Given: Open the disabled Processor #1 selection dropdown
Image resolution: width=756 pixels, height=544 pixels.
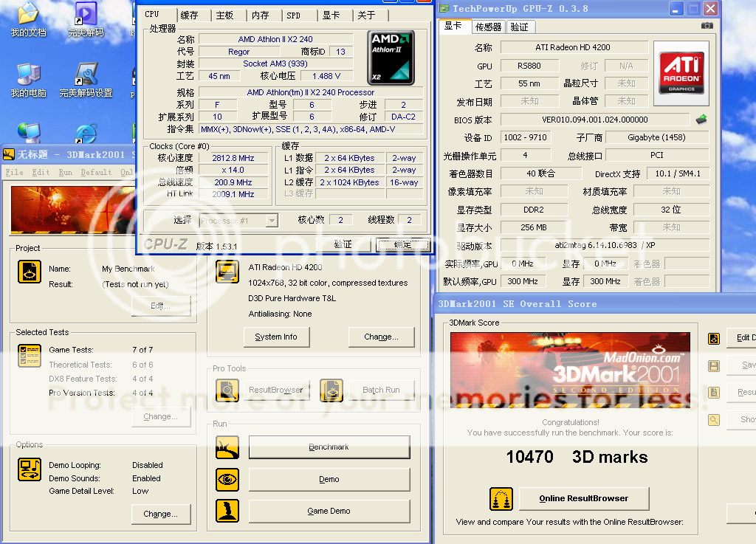Looking at the screenshot, I should point(238,221).
